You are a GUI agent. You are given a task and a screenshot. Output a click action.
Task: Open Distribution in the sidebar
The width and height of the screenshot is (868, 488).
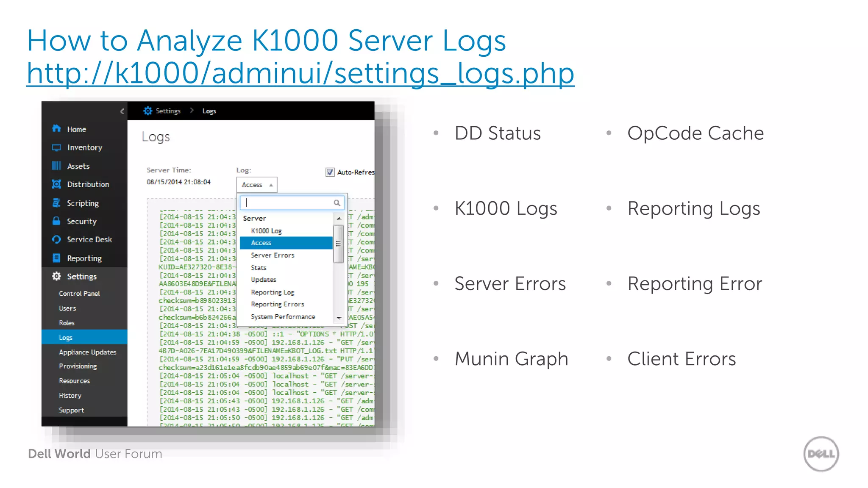pyautogui.click(x=88, y=184)
